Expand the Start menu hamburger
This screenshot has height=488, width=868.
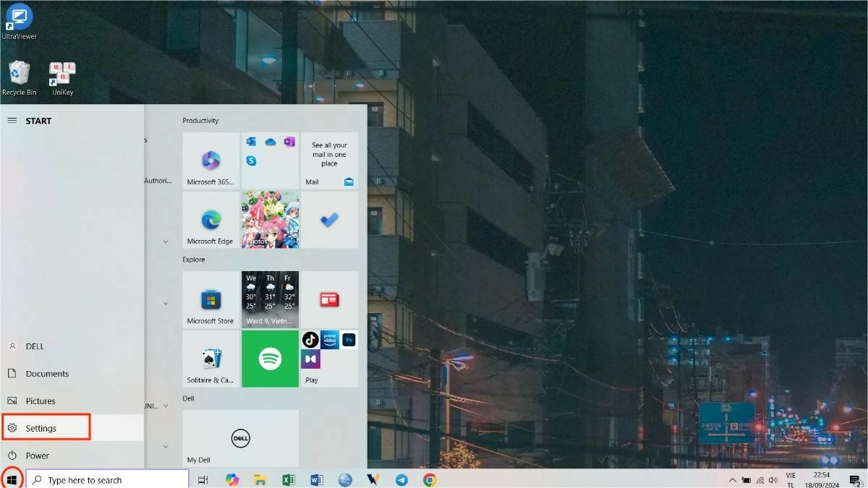(x=12, y=121)
